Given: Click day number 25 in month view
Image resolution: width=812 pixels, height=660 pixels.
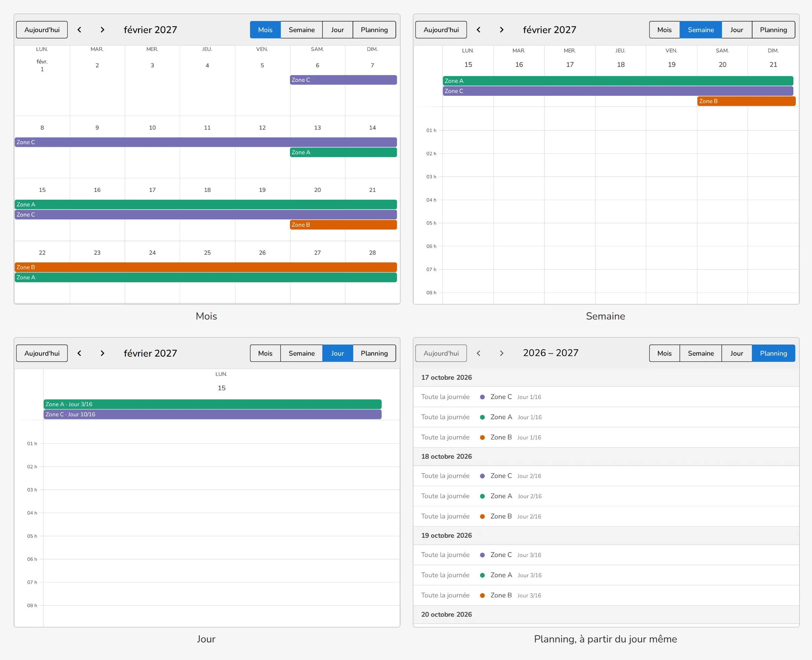Looking at the screenshot, I should pyautogui.click(x=207, y=252).
